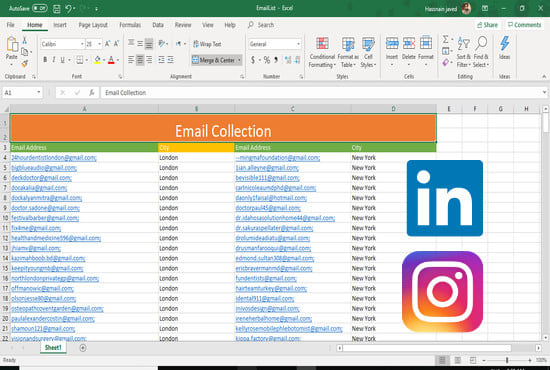The image size is (550, 370).
Task: Click the Insert Function fx icon
Action: (x=92, y=93)
